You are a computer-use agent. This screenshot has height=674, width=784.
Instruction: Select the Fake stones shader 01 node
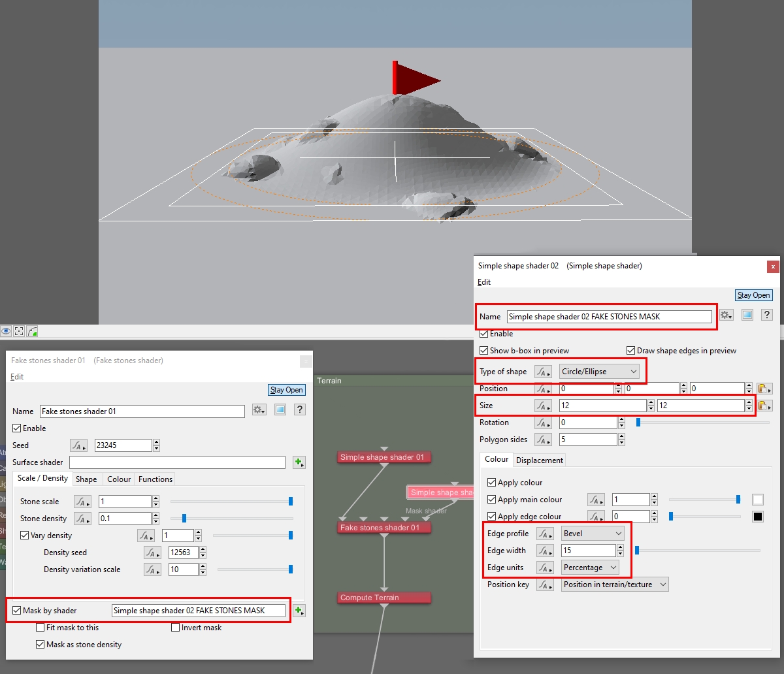click(384, 527)
